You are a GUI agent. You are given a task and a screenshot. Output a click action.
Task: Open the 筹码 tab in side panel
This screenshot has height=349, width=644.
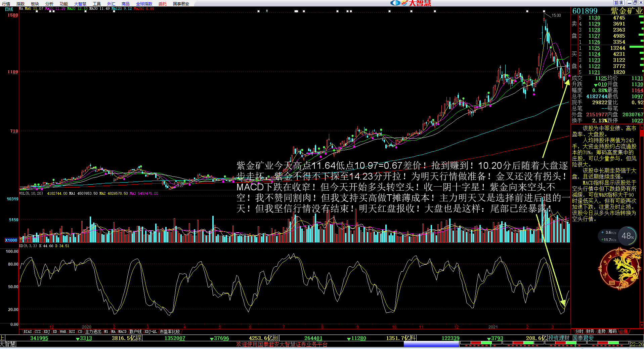coord(612,331)
